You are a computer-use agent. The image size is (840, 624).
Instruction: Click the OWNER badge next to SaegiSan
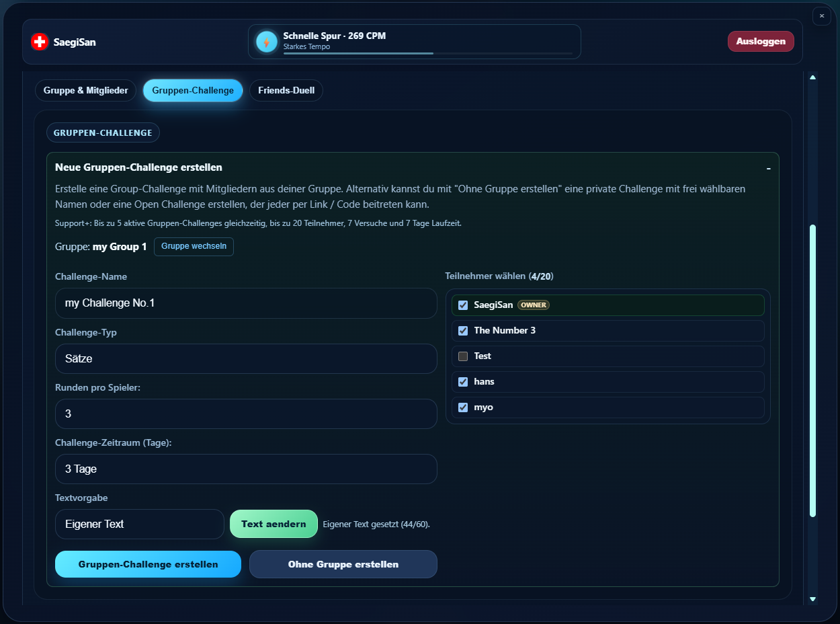534,305
